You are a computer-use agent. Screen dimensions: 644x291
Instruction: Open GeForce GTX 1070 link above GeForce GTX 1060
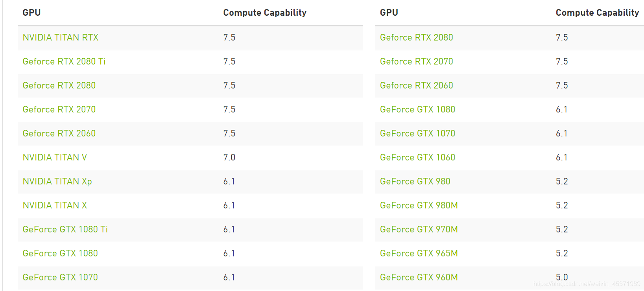click(417, 133)
